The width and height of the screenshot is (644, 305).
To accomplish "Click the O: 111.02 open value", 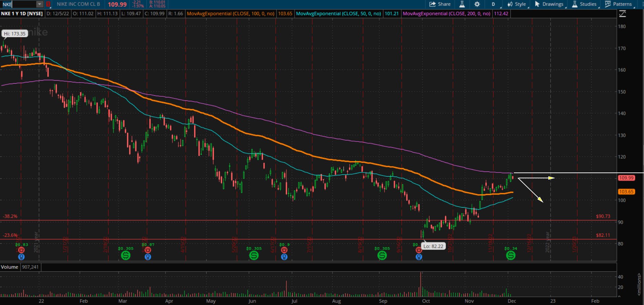I will click(84, 14).
